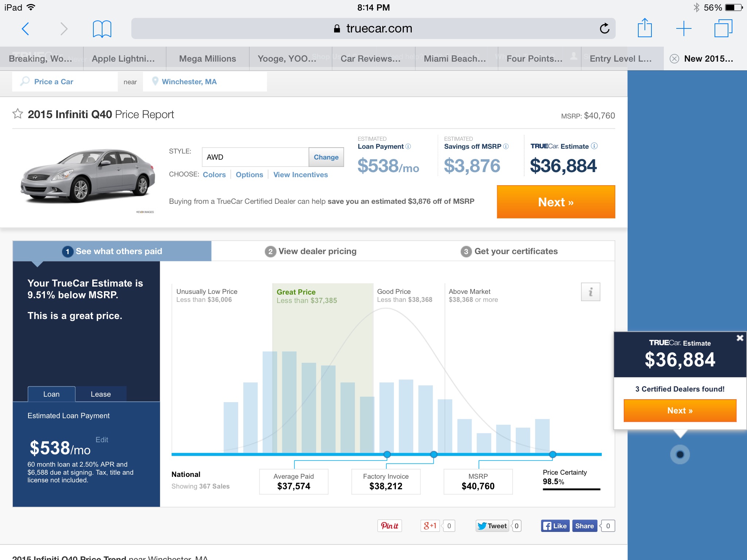This screenshot has width=747, height=560.
Task: Click large orange Next button
Action: click(x=556, y=202)
